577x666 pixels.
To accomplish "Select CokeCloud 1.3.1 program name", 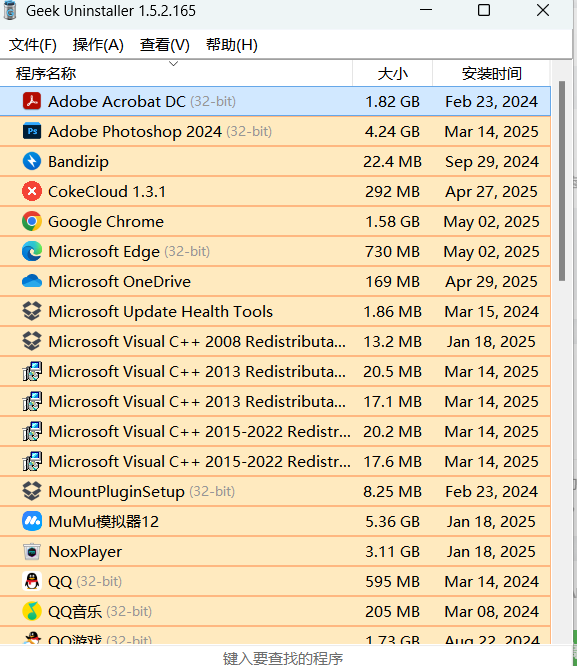I will coord(107,192).
